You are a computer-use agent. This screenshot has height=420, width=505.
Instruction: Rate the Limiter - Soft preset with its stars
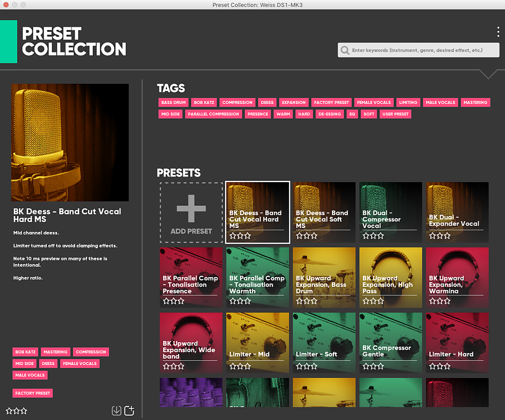[306, 366]
